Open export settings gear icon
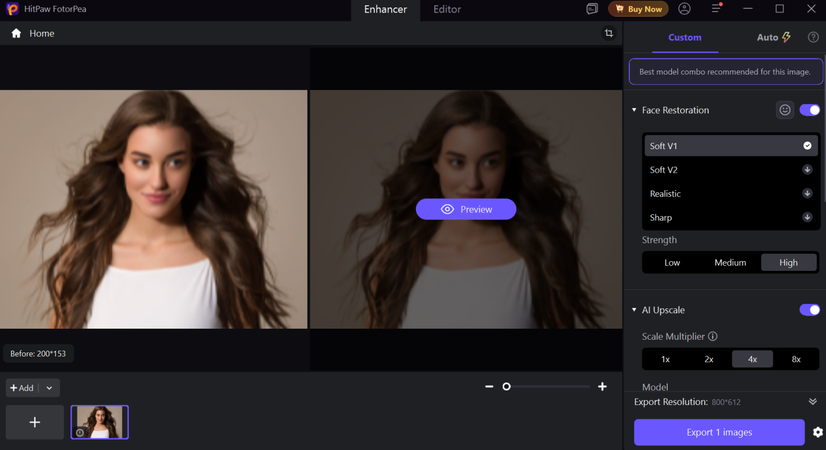Viewport: 826px width, 450px height. pos(818,433)
